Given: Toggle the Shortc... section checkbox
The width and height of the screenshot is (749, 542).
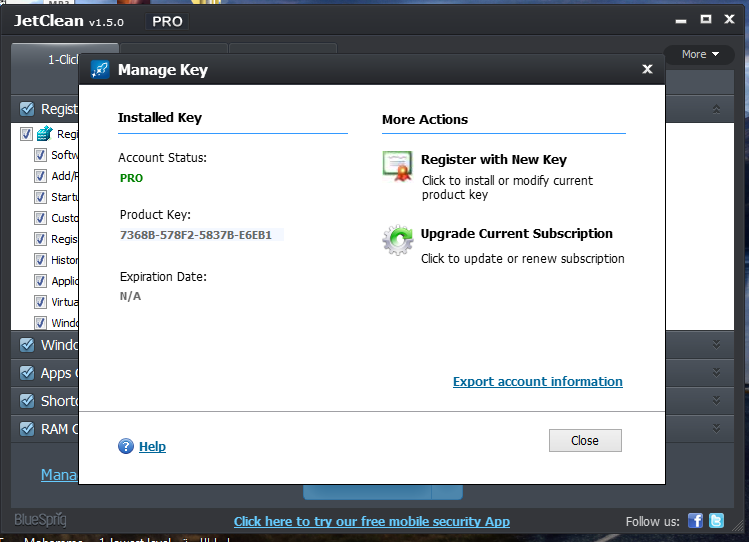Looking at the screenshot, I should [x=27, y=401].
